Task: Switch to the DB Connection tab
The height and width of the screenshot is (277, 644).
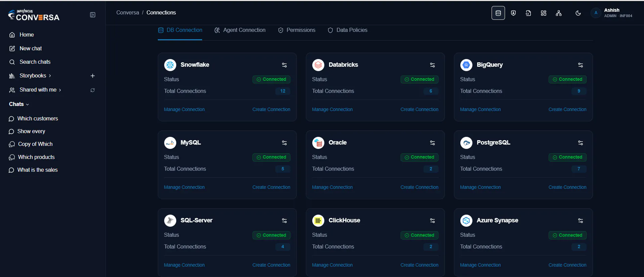Action: tap(180, 30)
